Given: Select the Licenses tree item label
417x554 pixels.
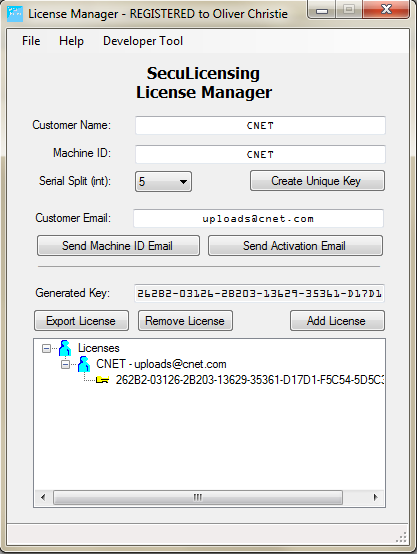Looking at the screenshot, I should (x=99, y=348).
